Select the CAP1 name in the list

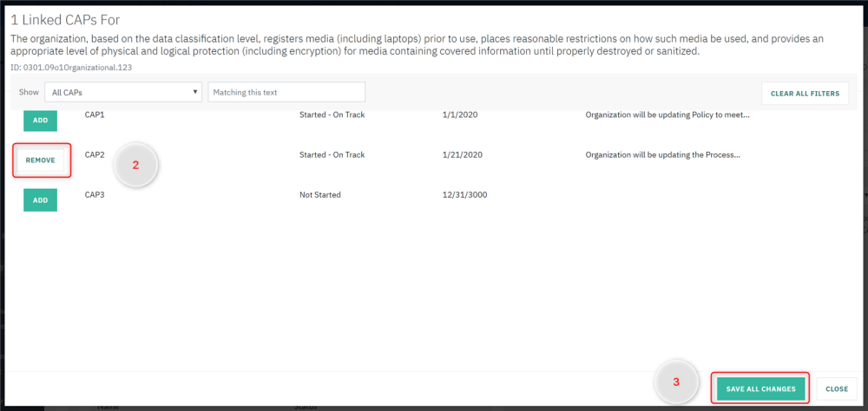[x=95, y=114]
